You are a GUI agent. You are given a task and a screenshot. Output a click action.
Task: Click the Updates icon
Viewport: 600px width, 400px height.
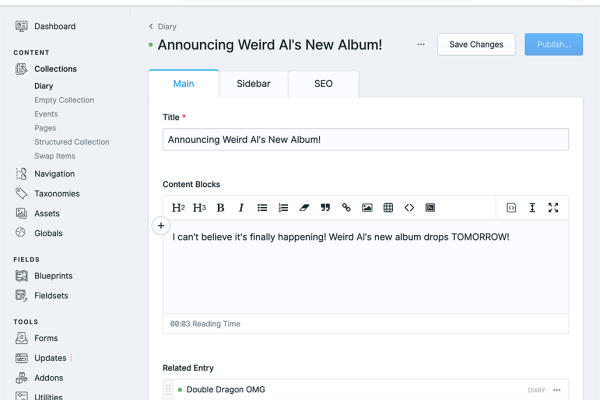tap(21, 358)
